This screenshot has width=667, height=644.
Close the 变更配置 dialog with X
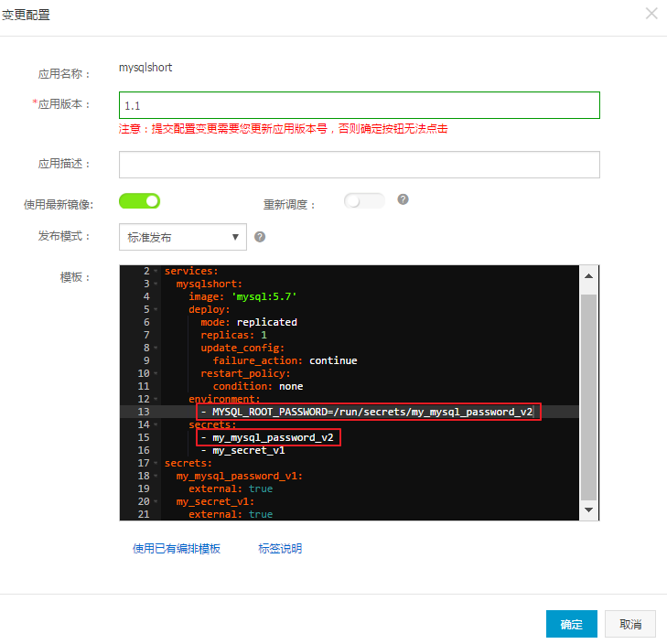tap(651, 13)
